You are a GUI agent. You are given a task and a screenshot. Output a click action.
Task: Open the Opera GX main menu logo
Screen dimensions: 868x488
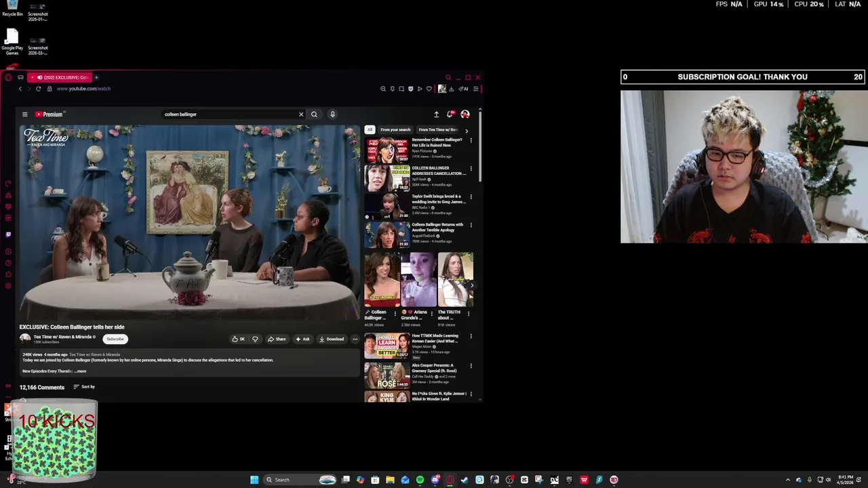8,77
